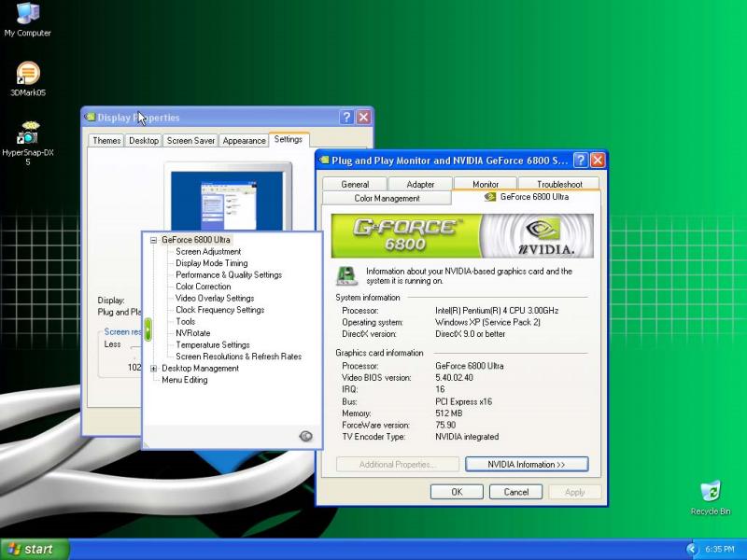The width and height of the screenshot is (747, 560).
Task: Click the GeForce 6800 NVIDIA banner
Action: pos(462,236)
